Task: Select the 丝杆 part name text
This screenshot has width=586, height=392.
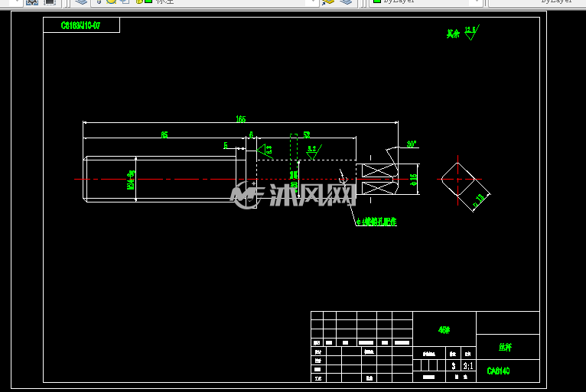Action: 505,347
